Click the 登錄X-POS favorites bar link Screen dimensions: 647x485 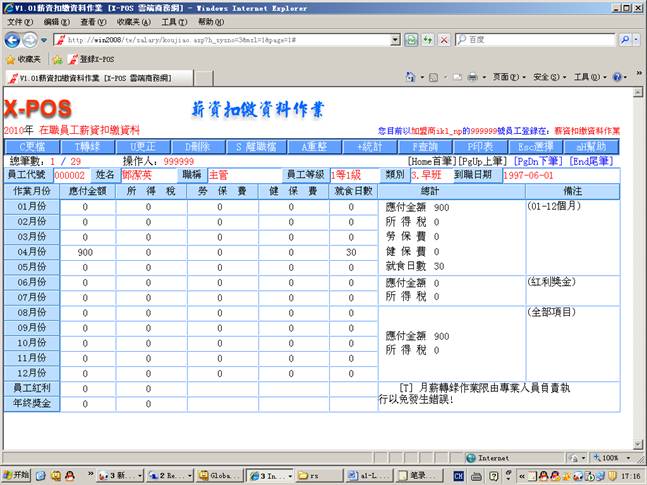tap(92, 59)
